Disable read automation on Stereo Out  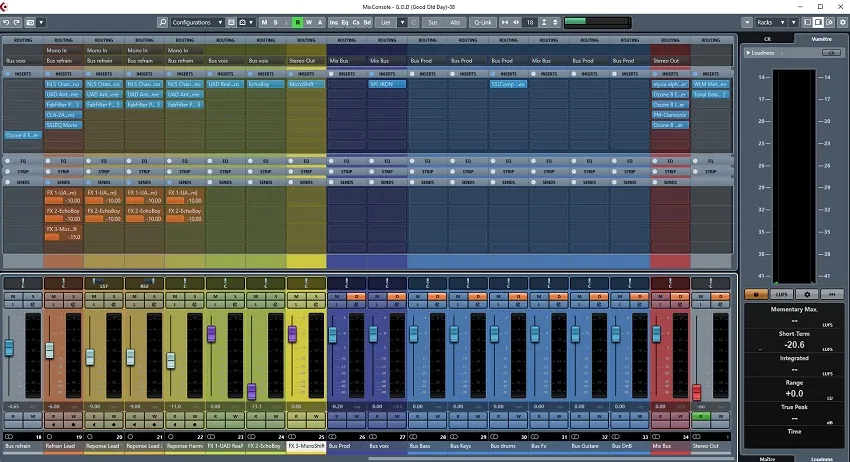(701, 416)
